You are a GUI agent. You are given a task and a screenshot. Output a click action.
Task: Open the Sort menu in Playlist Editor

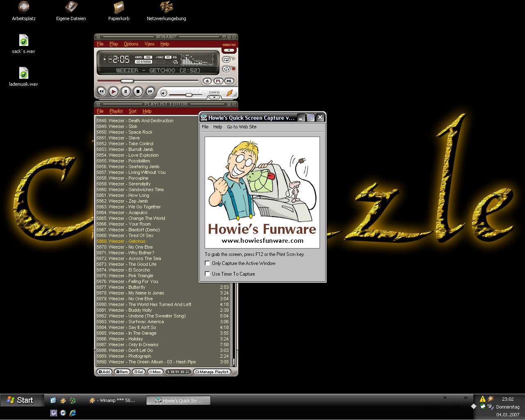pyautogui.click(x=132, y=111)
